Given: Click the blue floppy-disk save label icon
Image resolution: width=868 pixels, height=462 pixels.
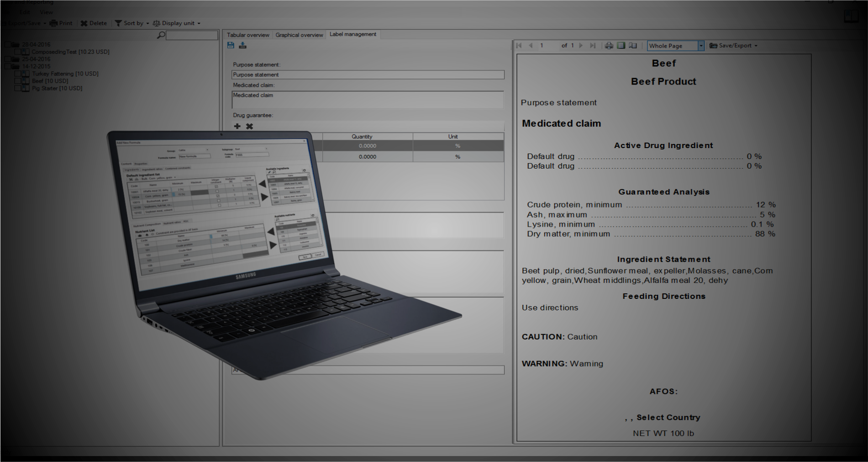Looking at the screenshot, I should 231,45.
